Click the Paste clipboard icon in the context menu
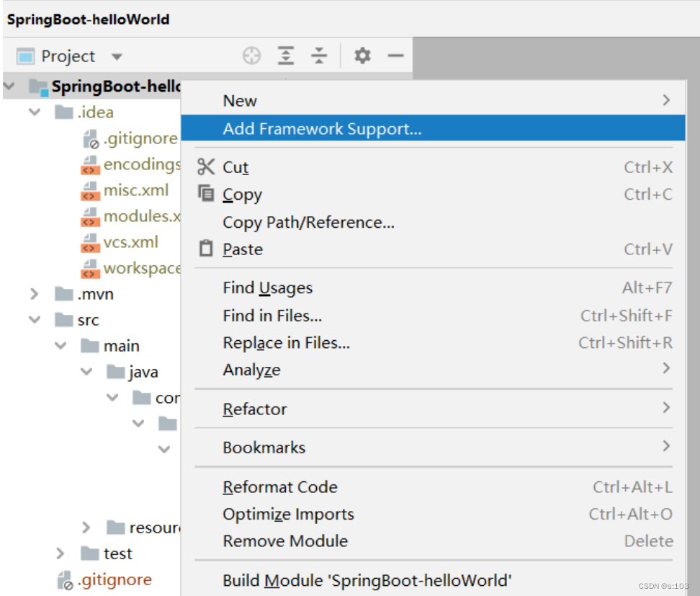 [206, 248]
